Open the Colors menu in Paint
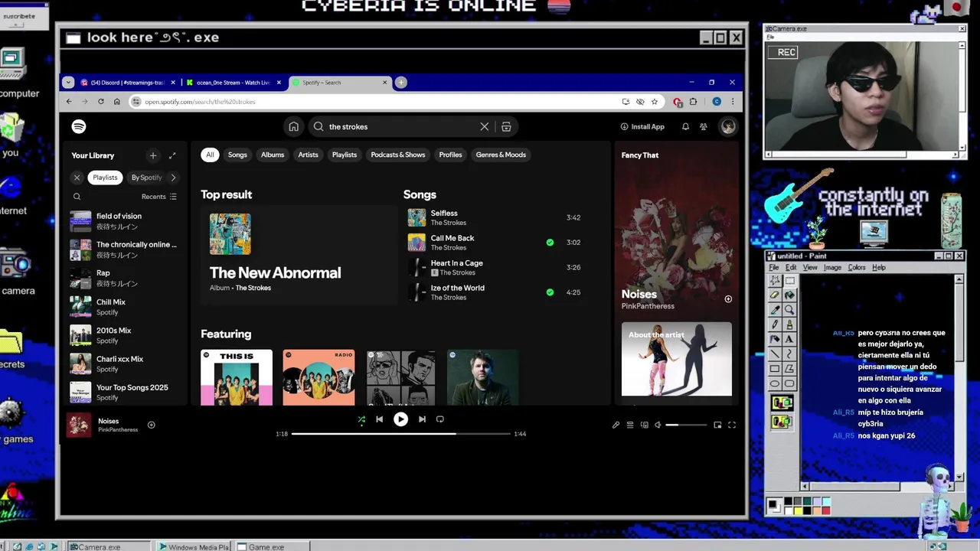The image size is (980, 551). (857, 268)
